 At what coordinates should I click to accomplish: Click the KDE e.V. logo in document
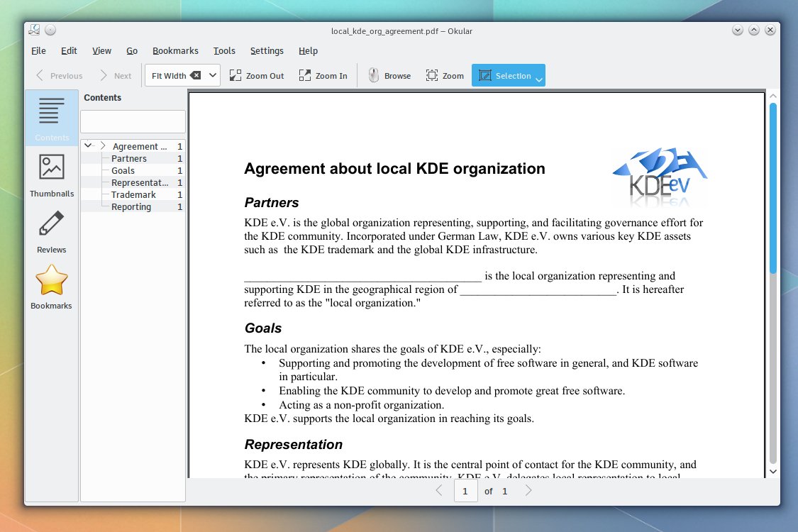(660, 177)
